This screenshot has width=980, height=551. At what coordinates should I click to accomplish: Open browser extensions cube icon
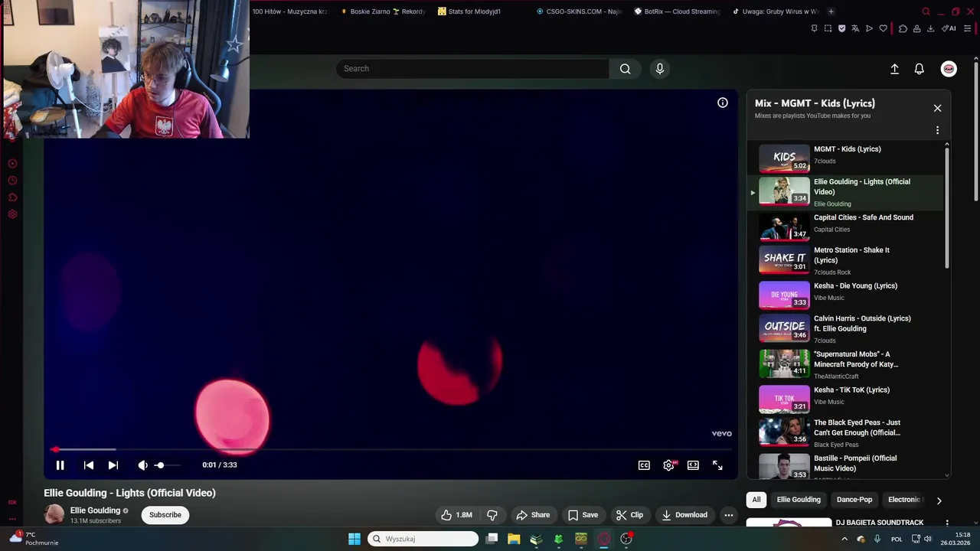[903, 28]
